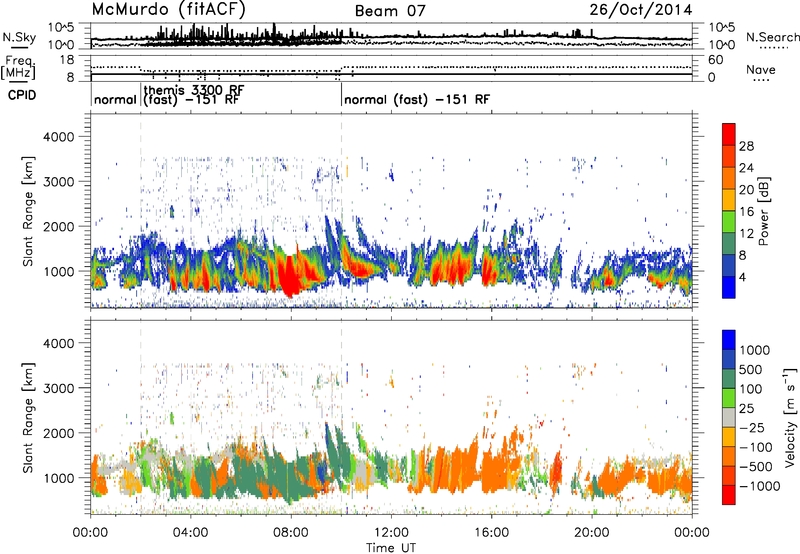800x554 pixels.
Task: Click the '16:00' time axis label
Action: [x=491, y=533]
